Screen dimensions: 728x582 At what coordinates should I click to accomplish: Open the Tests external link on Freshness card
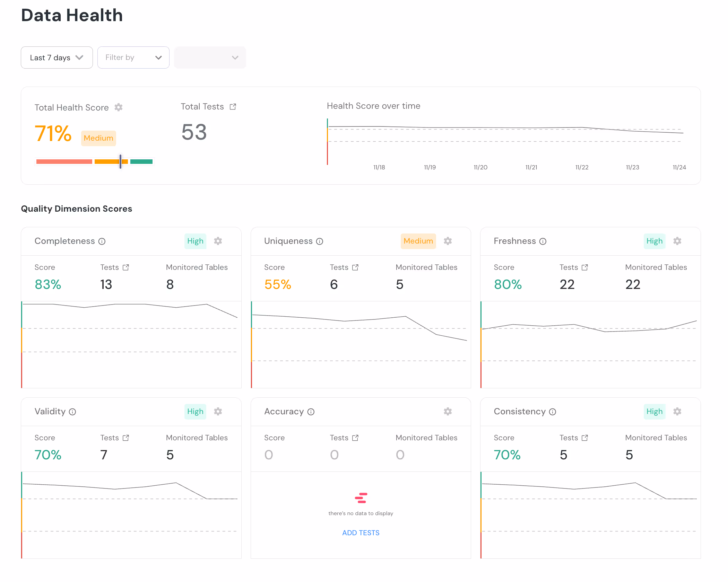pyautogui.click(x=585, y=267)
